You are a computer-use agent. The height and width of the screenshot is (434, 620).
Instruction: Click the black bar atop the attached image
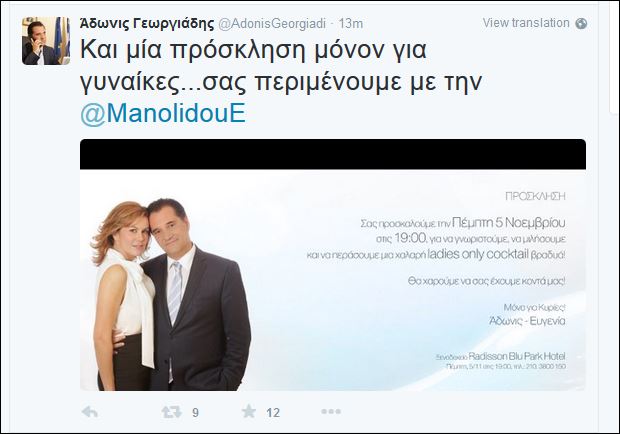333,154
